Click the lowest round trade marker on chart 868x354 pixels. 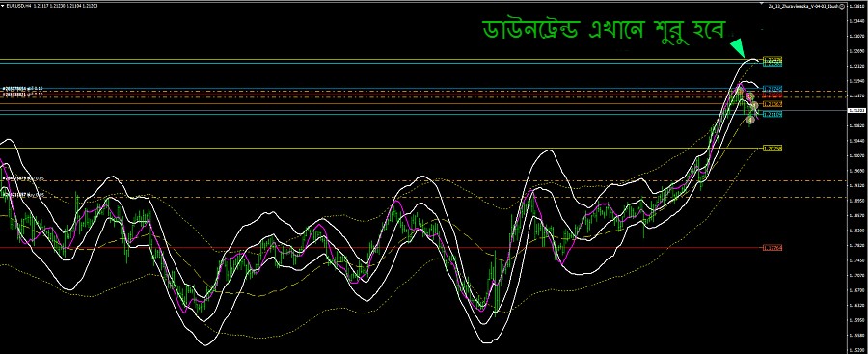[751, 120]
